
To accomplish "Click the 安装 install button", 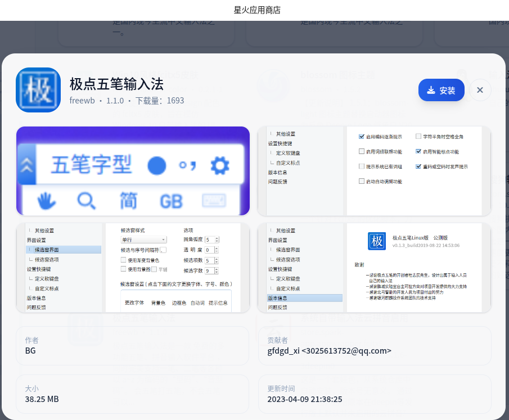I will coord(441,90).
